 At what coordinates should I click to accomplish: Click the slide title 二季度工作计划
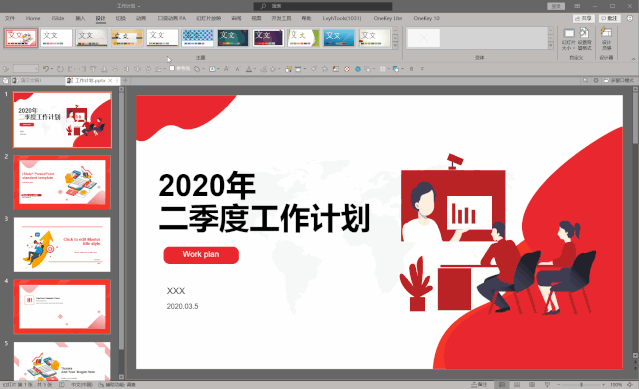[264, 219]
